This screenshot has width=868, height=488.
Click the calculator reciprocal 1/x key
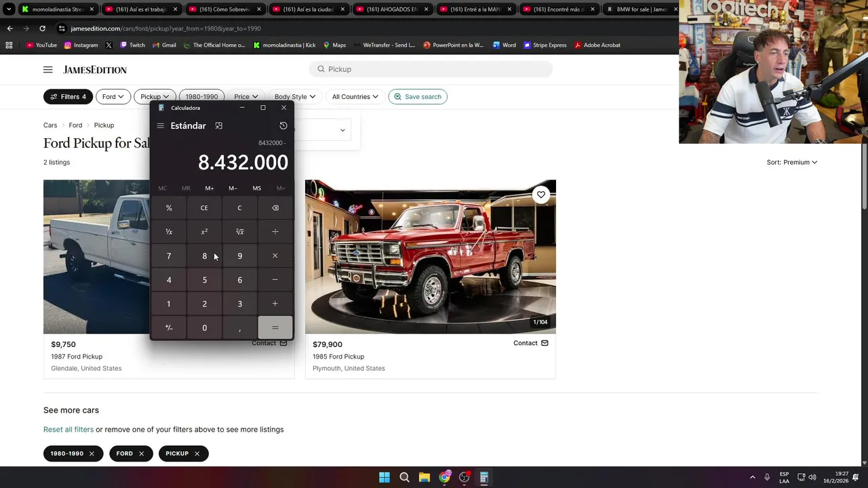coord(169,232)
